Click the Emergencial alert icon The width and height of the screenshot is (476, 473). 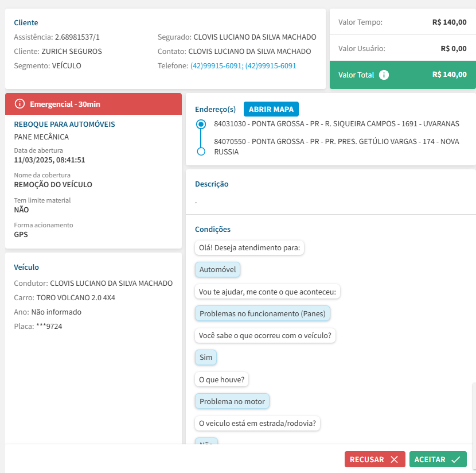(20, 104)
